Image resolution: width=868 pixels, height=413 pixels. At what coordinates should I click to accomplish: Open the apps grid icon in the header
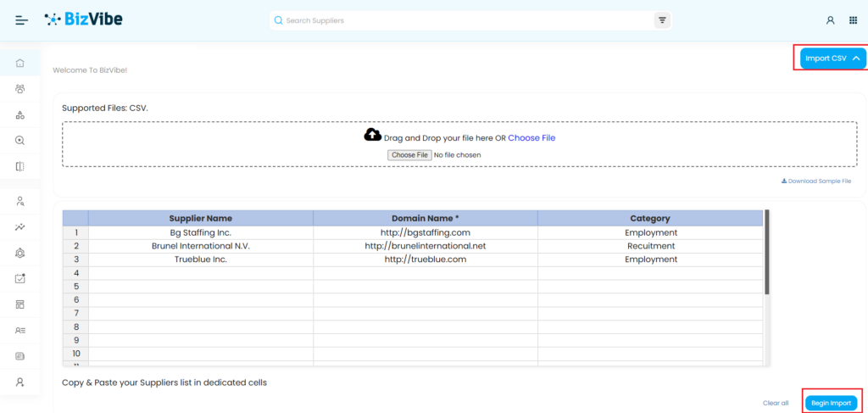pos(853,20)
